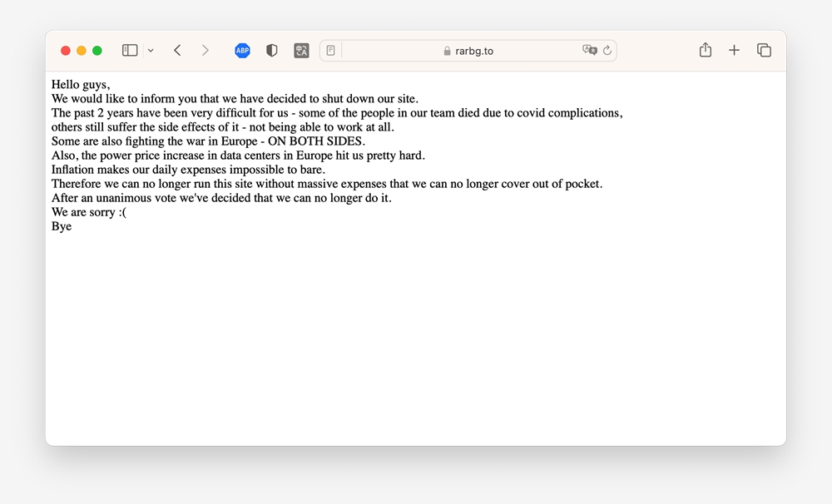Open the Share menu

[x=706, y=51]
